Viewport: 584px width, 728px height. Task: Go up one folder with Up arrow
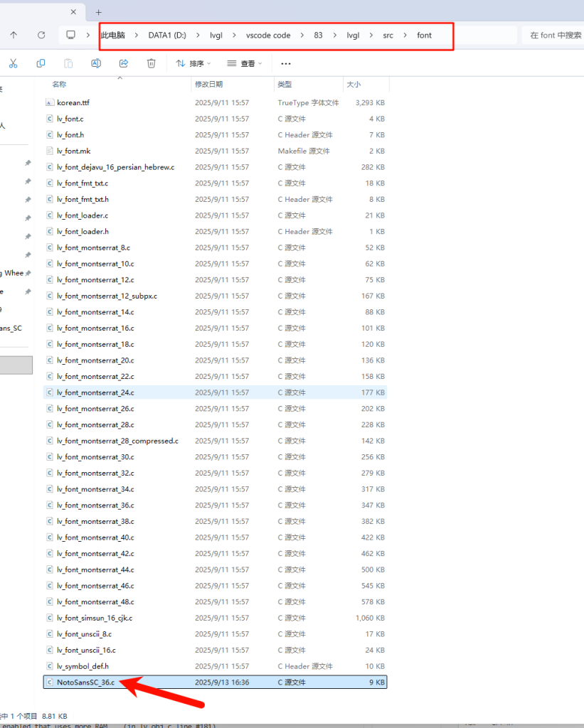[x=14, y=35]
